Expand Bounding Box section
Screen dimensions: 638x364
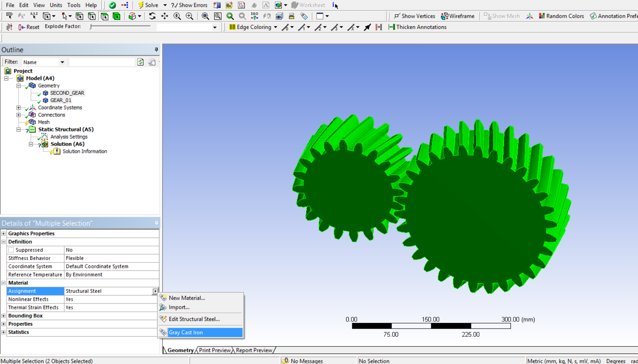click(x=4, y=316)
